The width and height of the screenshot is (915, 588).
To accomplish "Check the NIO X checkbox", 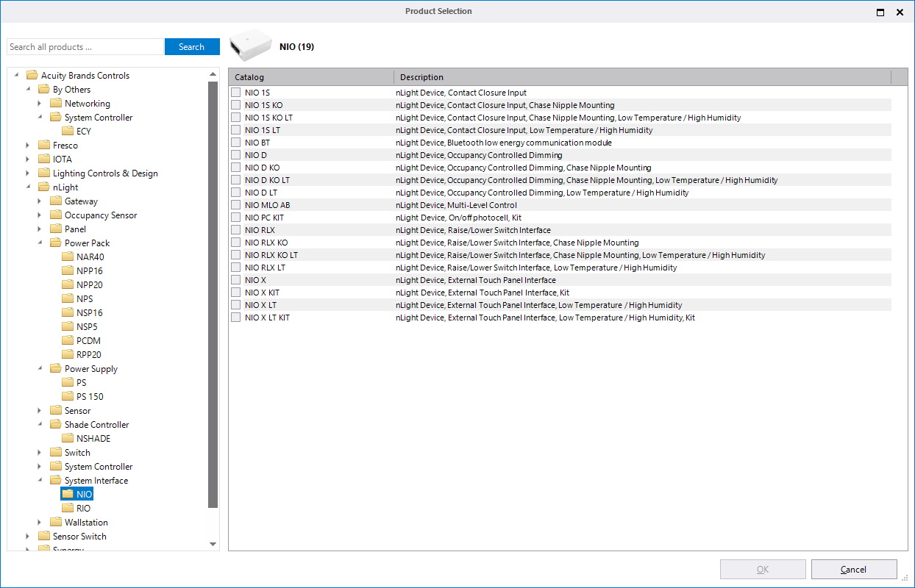I will pos(236,280).
